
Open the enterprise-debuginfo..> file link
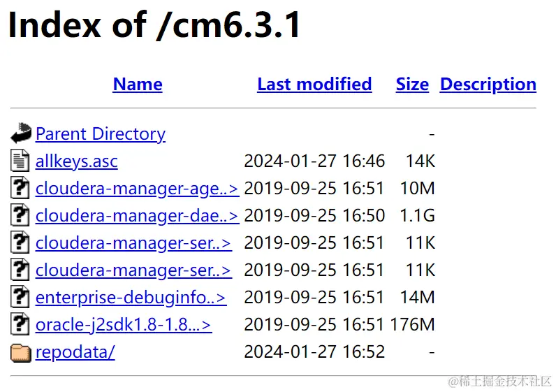coord(131,298)
